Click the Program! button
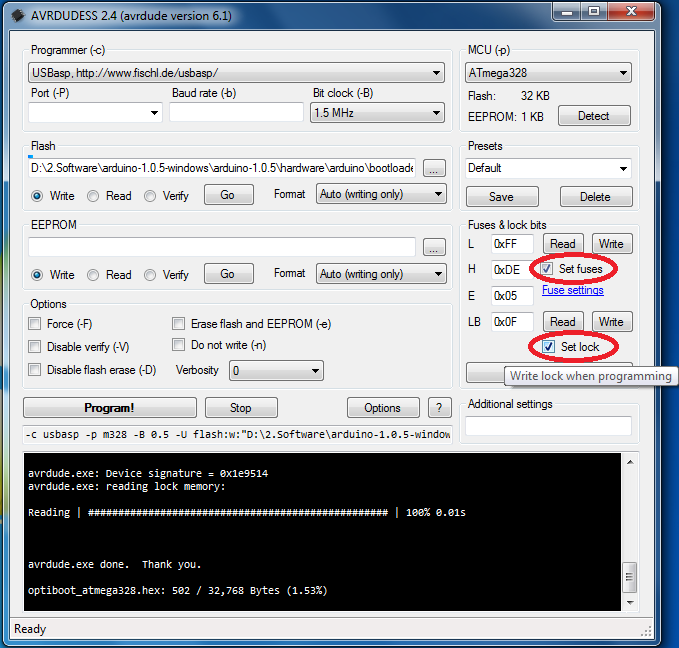This screenshot has height=648, width=679. coord(110,408)
